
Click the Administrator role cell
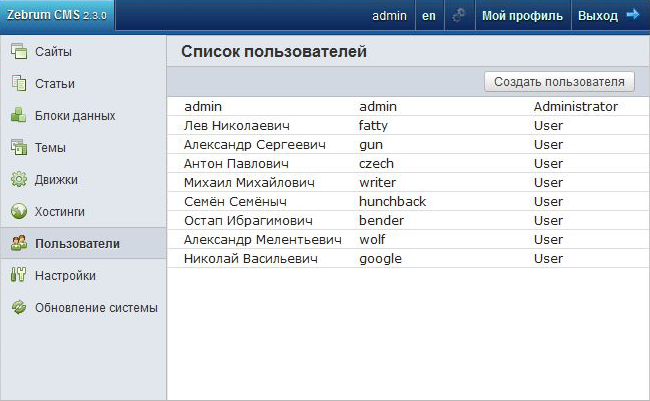pos(575,107)
